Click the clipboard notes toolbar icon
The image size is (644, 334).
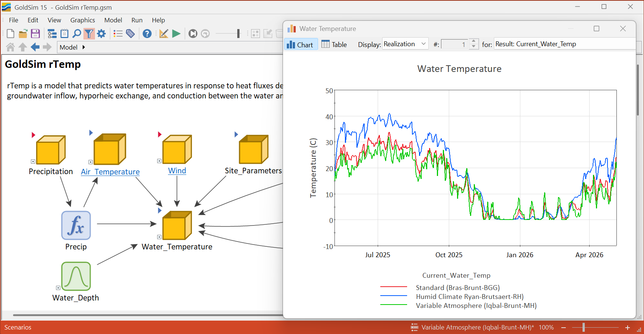click(64, 34)
